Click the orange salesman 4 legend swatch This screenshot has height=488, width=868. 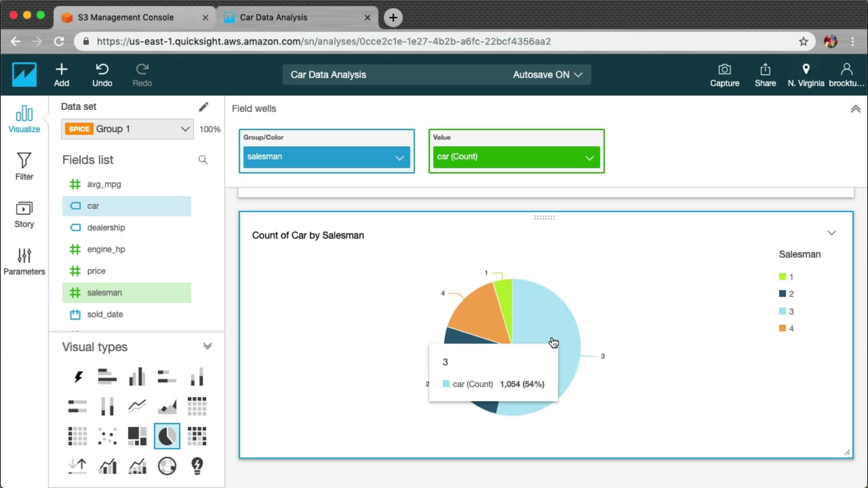point(782,328)
